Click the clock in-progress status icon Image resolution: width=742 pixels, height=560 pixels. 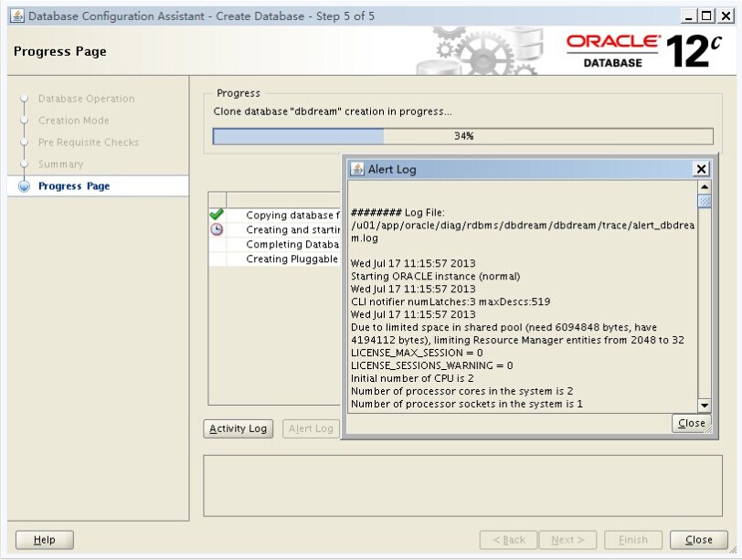coord(217,229)
